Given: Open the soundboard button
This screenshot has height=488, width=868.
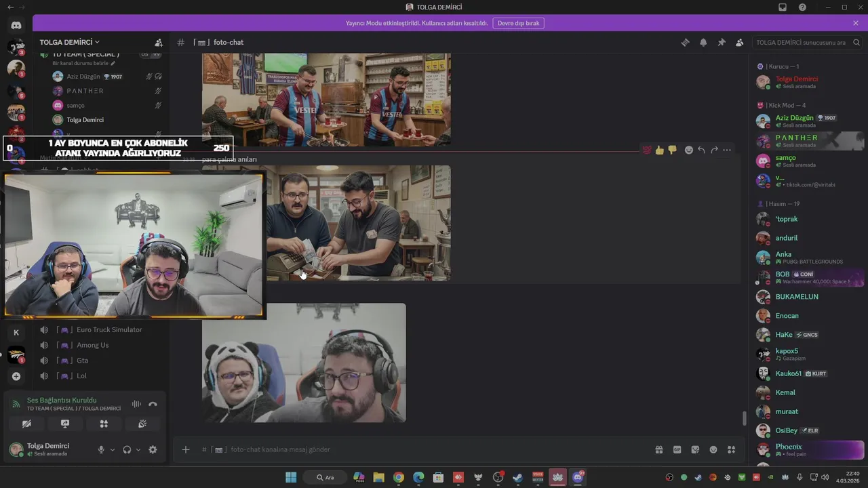Looking at the screenshot, I should (x=142, y=424).
